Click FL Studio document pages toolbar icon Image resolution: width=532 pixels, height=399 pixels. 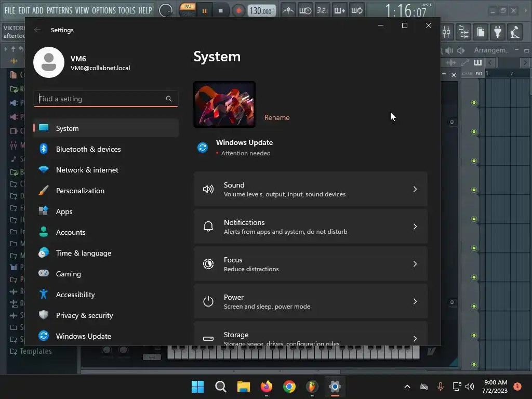[x=481, y=32]
